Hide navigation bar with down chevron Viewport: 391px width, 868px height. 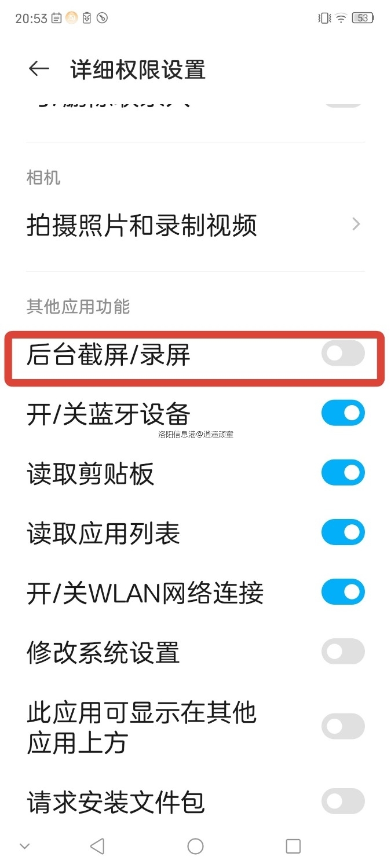click(24, 847)
